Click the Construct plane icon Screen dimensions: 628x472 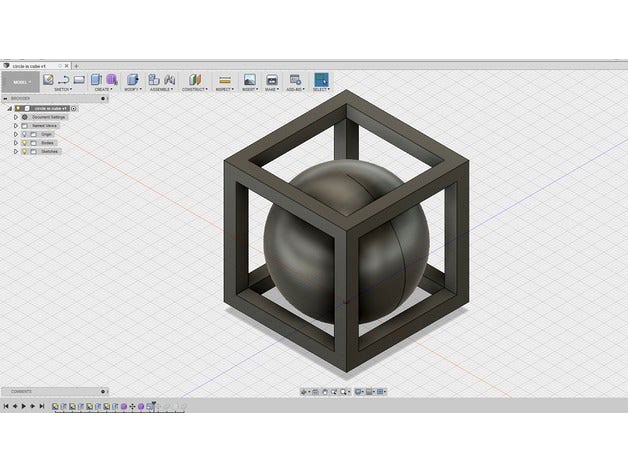point(196,79)
